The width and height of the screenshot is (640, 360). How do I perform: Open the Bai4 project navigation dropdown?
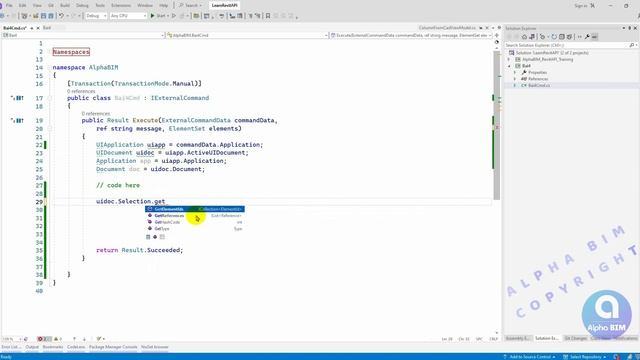83,36
